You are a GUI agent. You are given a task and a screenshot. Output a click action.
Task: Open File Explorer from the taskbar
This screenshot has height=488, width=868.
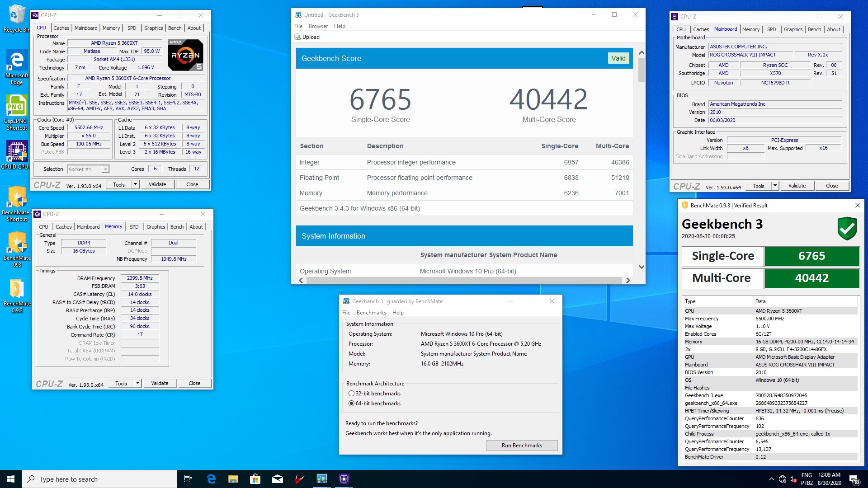point(233,479)
